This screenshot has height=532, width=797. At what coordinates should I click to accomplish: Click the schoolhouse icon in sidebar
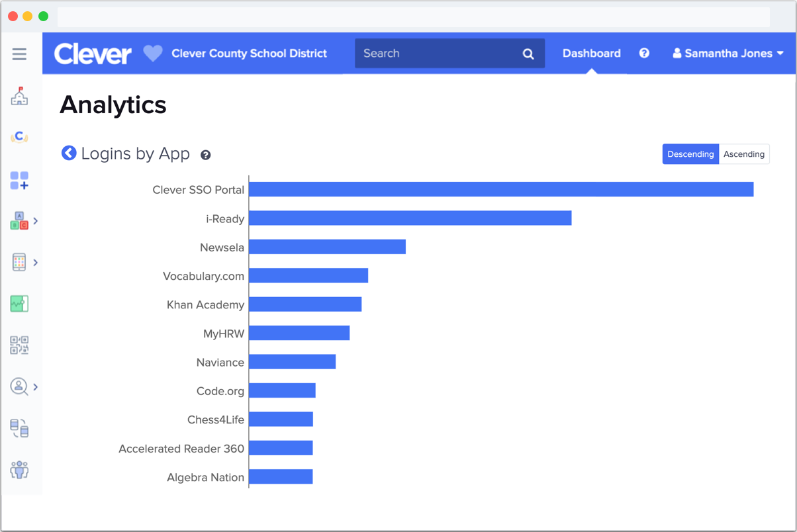pyautogui.click(x=19, y=96)
